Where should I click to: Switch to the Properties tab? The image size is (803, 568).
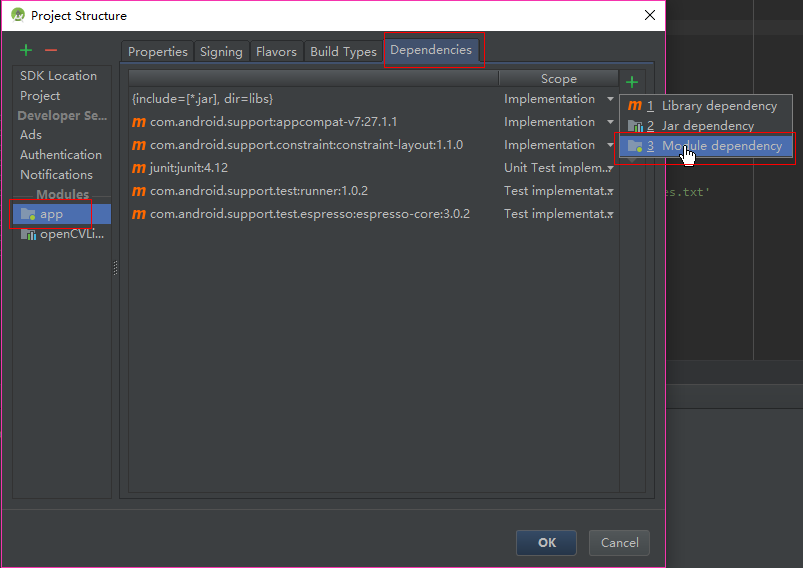(158, 52)
